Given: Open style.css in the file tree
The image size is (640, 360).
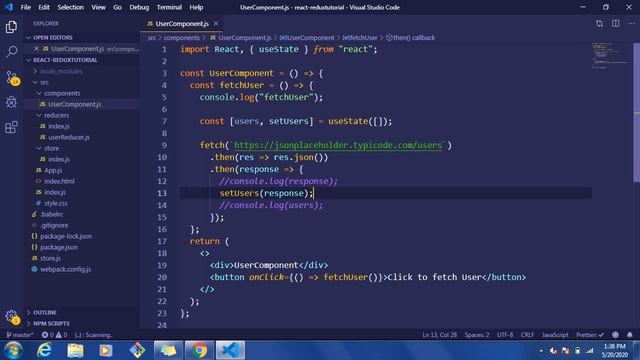Looking at the screenshot, I should pos(56,203).
